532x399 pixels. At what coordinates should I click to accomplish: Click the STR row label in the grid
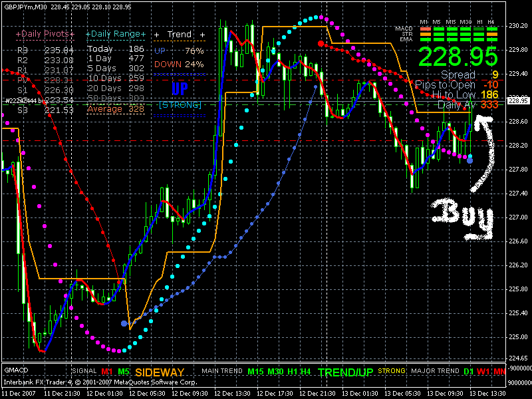coord(407,34)
